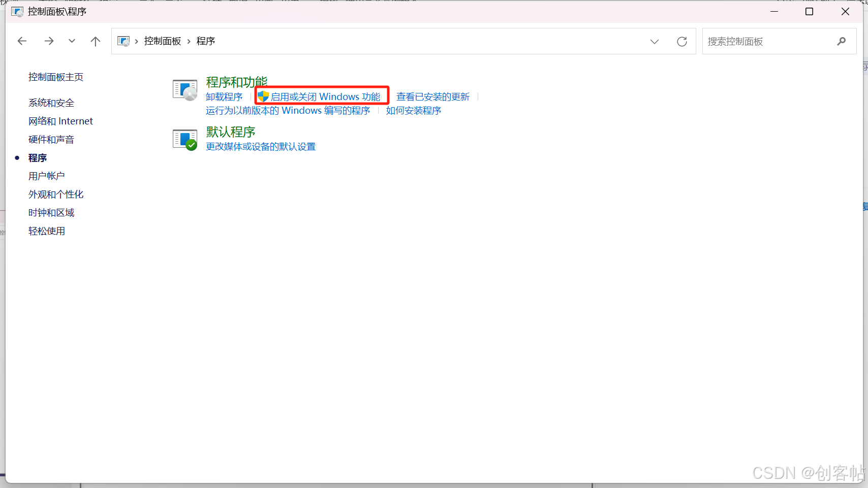The image size is (868, 488).
Task: Click the shield icon beside Windows 功能
Action: 263,96
